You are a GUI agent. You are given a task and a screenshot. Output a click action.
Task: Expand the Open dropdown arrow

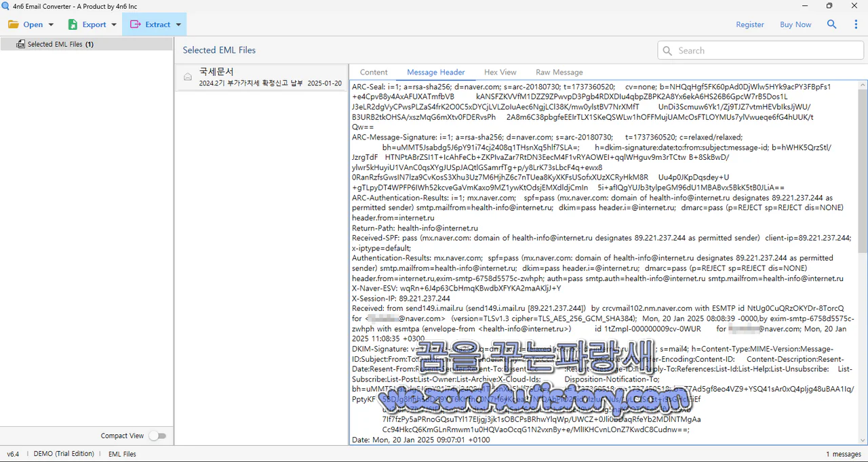[51, 25]
